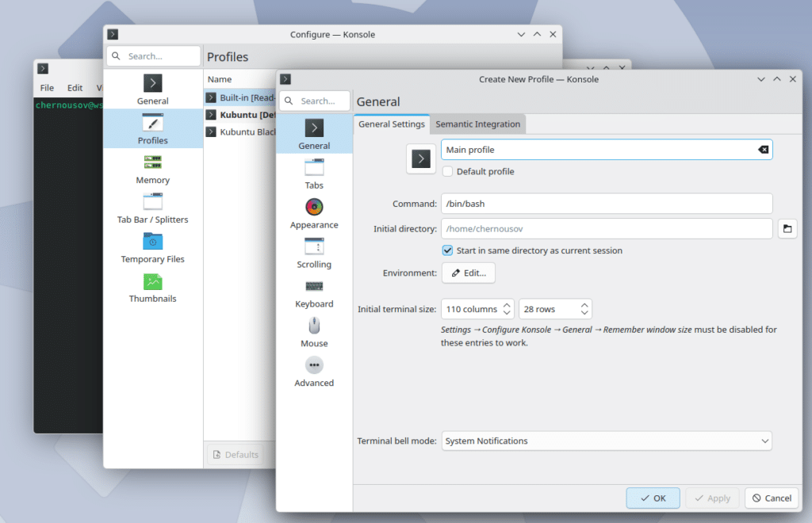The width and height of the screenshot is (812, 523).
Task: Browse for initial directory folder
Action: tap(787, 229)
